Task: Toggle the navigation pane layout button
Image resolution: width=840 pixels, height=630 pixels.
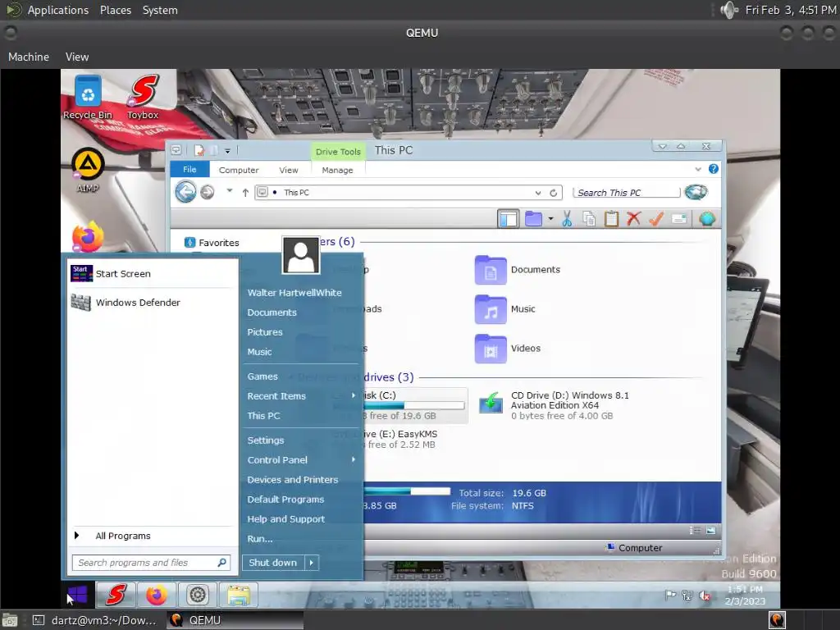Action: pyautogui.click(x=508, y=218)
